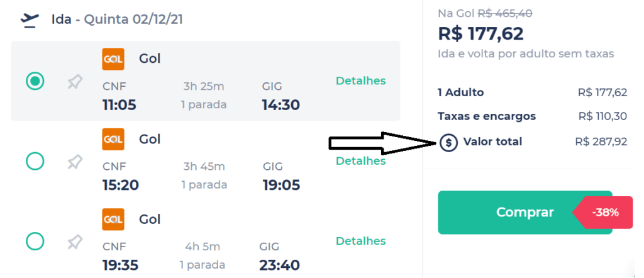
Task: Click the Taxas e encargos row
Action: [x=533, y=116]
